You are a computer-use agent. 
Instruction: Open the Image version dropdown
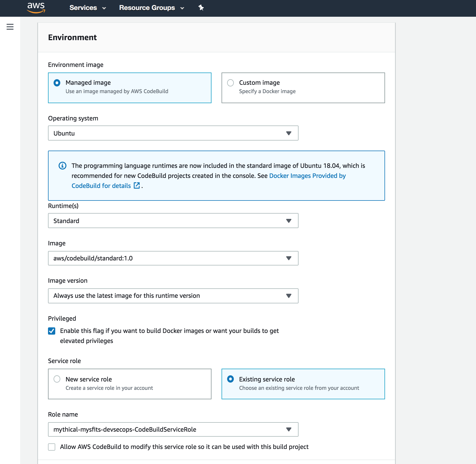click(173, 296)
